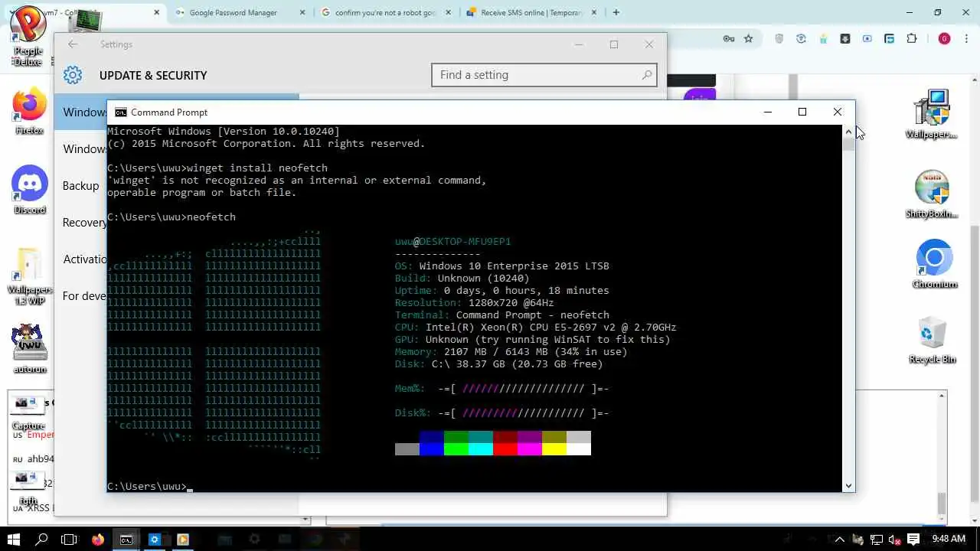
Task: Click the Chrome password key icon
Action: click(729, 38)
